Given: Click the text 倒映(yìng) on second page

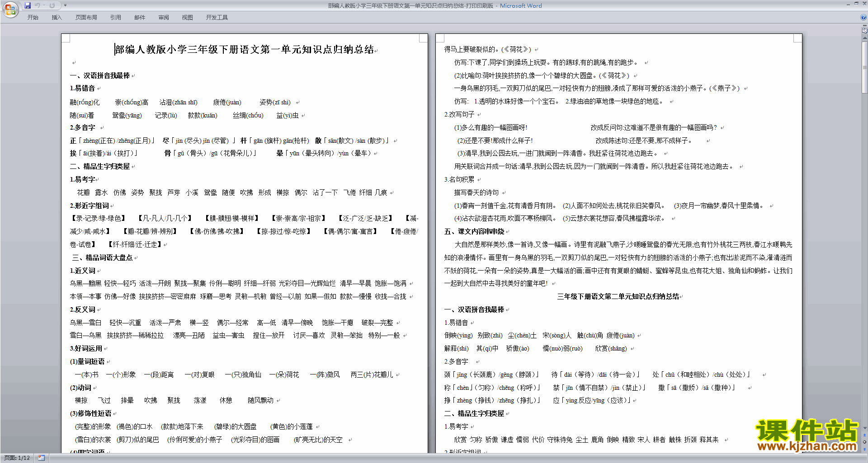Looking at the screenshot, I should click(x=458, y=335).
